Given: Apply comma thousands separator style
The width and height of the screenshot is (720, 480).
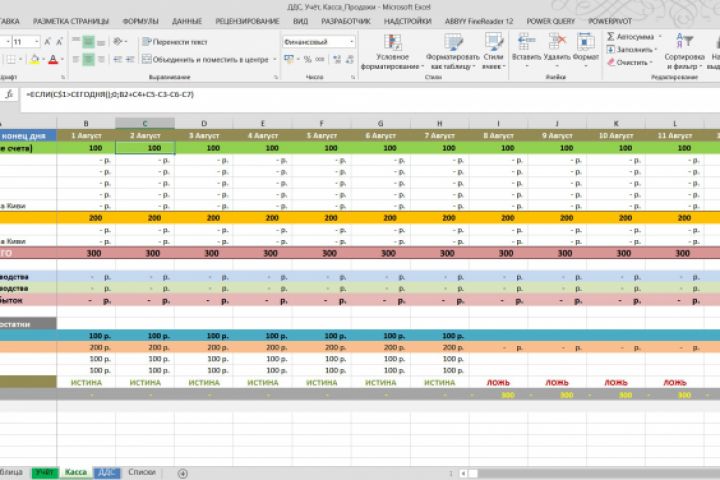Looking at the screenshot, I should [x=320, y=59].
